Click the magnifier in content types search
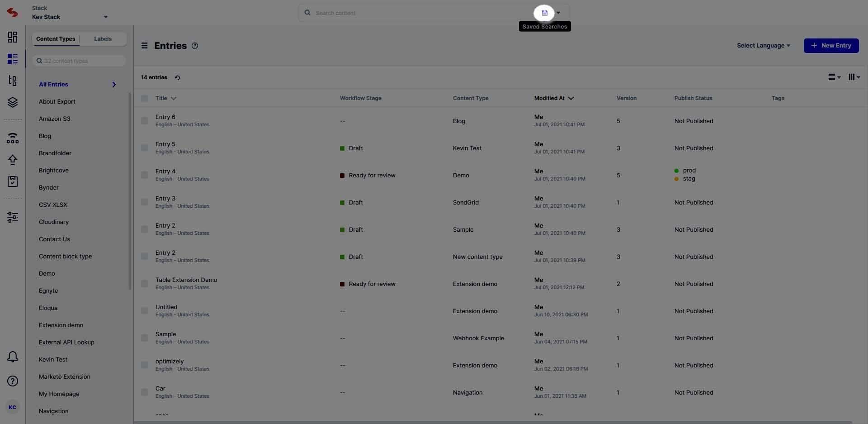868x424 pixels. point(39,61)
